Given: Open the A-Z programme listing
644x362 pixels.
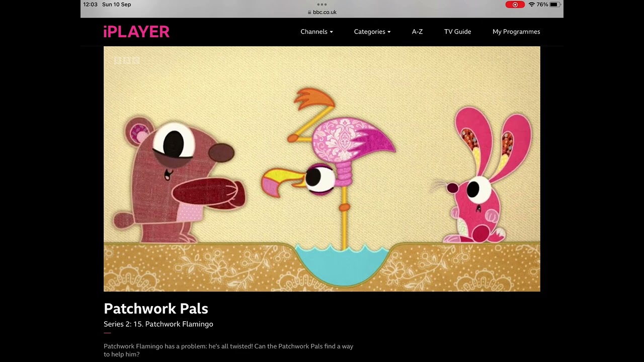Looking at the screenshot, I should (x=417, y=32).
